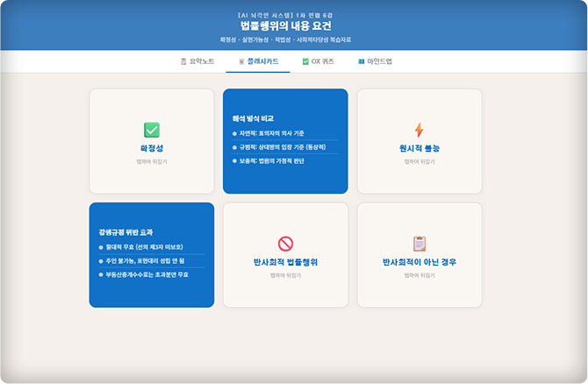Click the header subtitle listing 확정성·실현가능성
This screenshot has width=588, height=384.
pyautogui.click(x=286, y=39)
